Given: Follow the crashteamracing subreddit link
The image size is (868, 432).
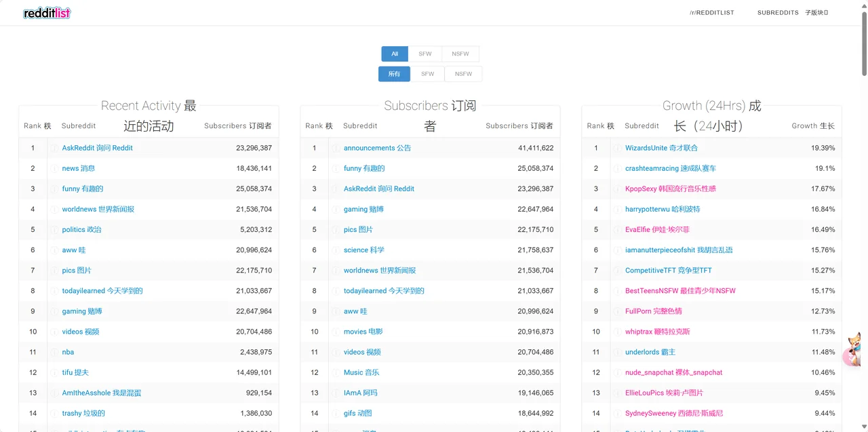Looking at the screenshot, I should tap(671, 168).
